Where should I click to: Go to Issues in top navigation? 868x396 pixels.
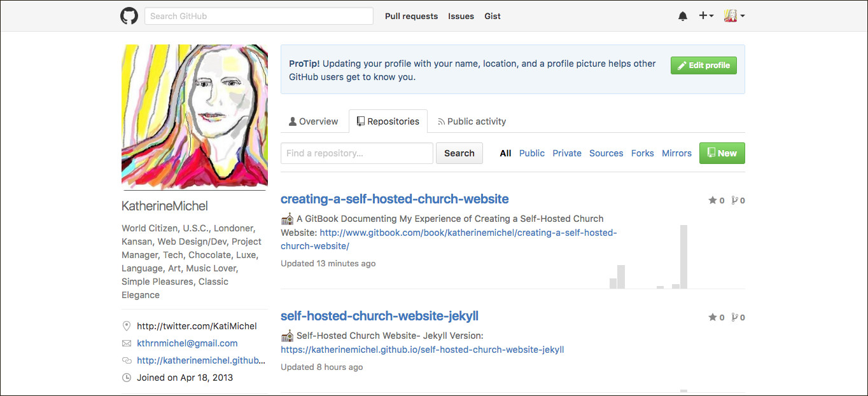(461, 17)
